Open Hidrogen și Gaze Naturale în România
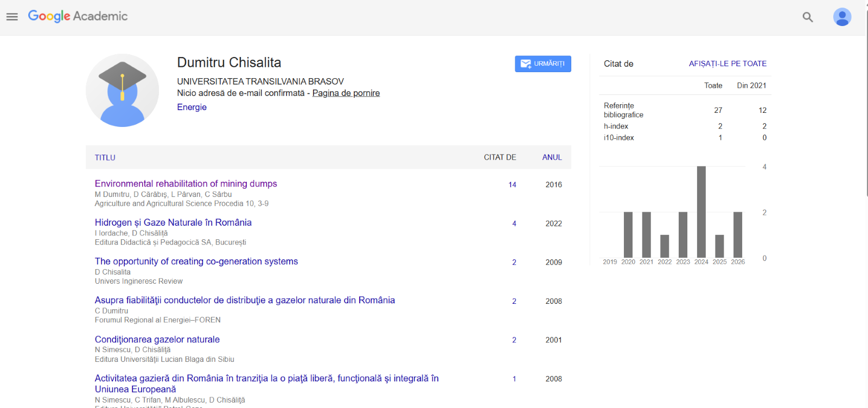The image size is (868, 408). (x=173, y=222)
